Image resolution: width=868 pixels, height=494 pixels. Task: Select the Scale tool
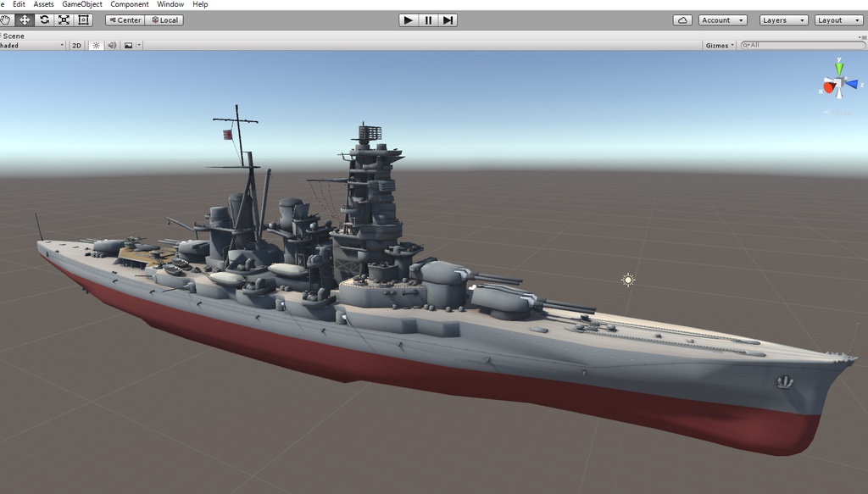(63, 19)
